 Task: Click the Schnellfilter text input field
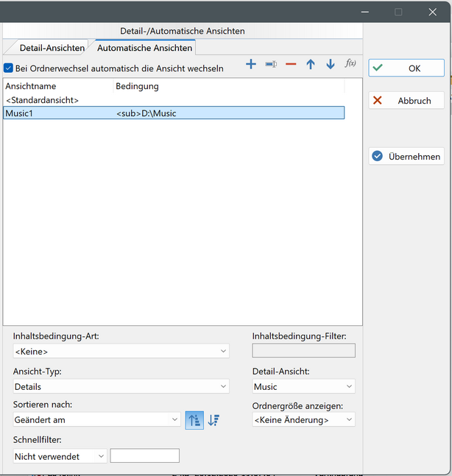144,456
